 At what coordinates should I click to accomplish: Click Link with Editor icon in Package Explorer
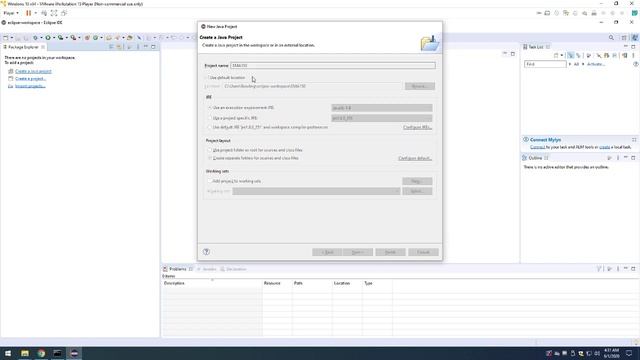(119, 47)
